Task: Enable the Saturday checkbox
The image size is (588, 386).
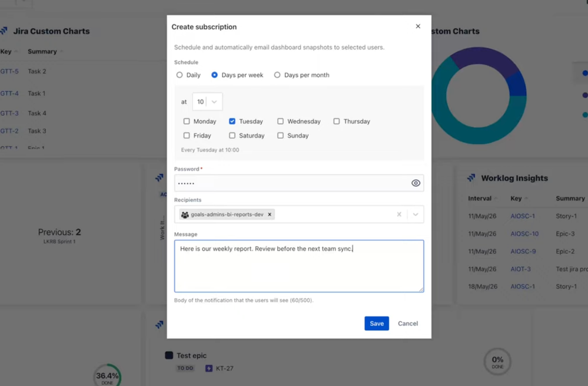Action: click(232, 136)
